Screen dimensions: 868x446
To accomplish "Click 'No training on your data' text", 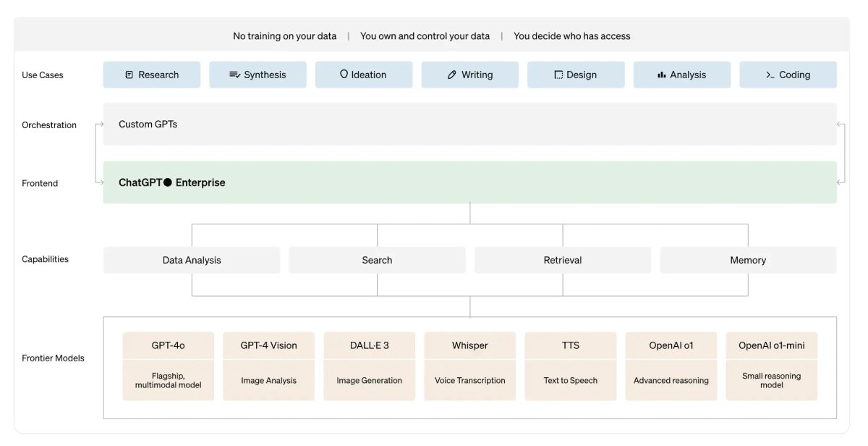I will pyautogui.click(x=285, y=35).
